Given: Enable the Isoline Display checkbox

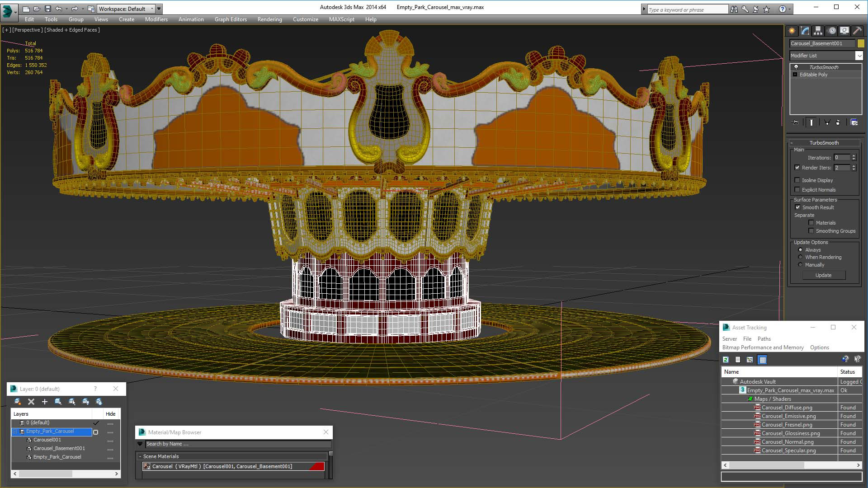Looking at the screenshot, I should click(797, 180).
